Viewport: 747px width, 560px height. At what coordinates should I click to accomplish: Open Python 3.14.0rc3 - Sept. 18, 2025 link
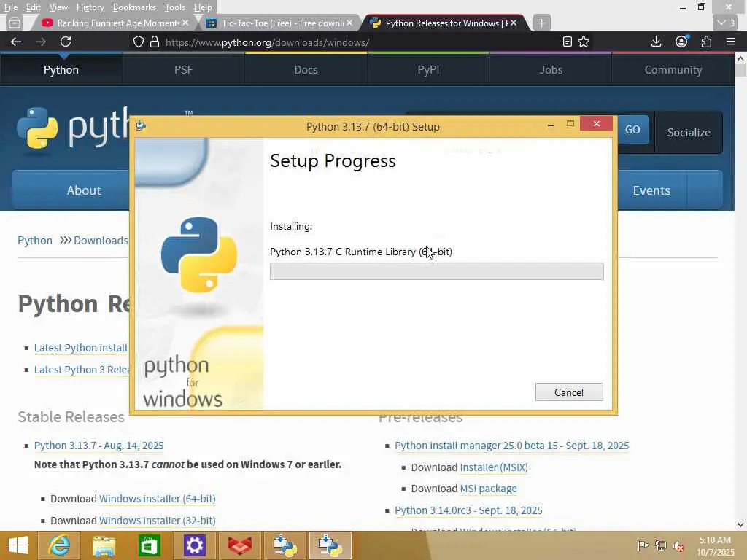468,510
